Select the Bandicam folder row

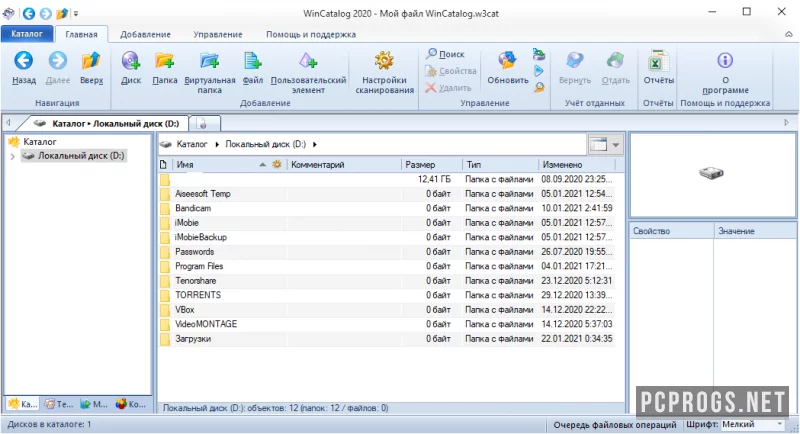point(387,208)
